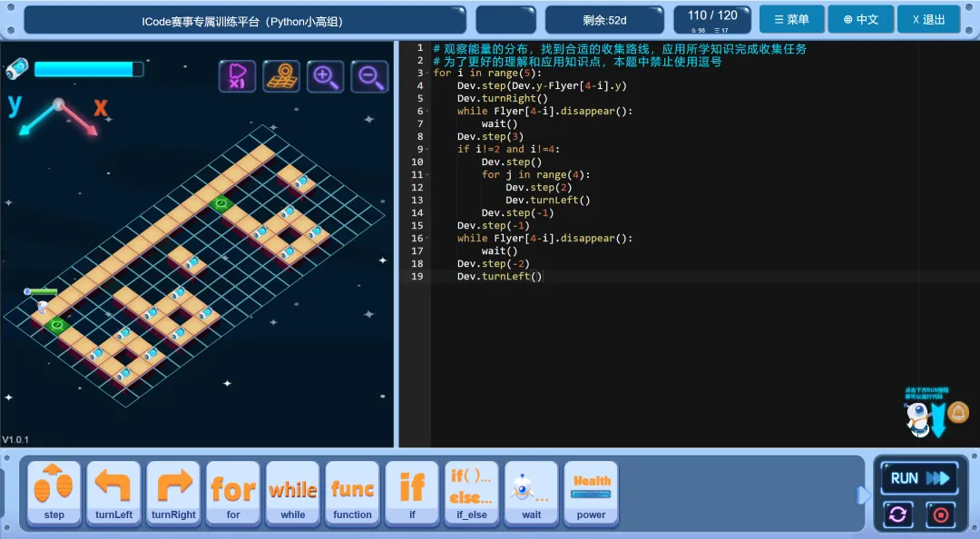Stop execution with the red stop icon
Screen dimensions: 980x539
click(x=941, y=514)
